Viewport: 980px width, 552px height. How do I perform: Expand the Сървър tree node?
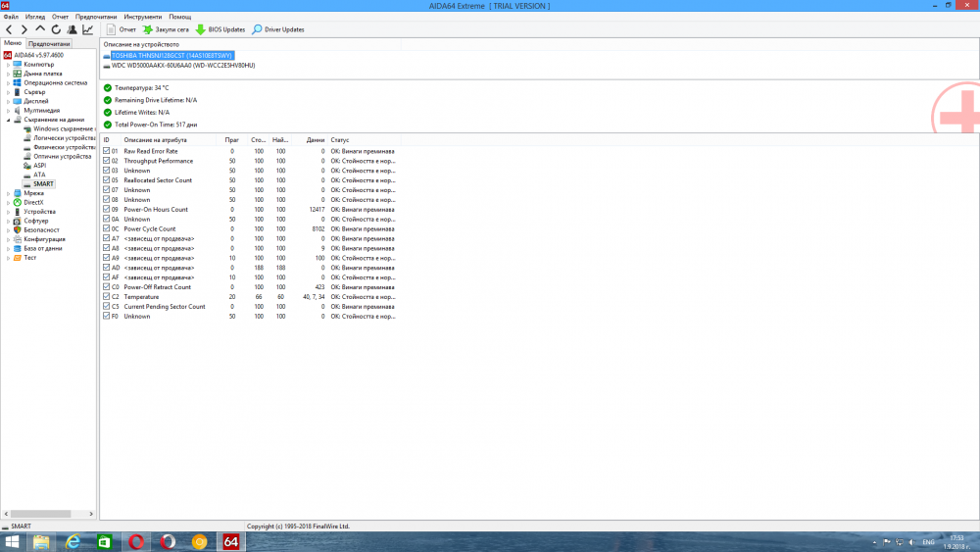[x=8, y=92]
